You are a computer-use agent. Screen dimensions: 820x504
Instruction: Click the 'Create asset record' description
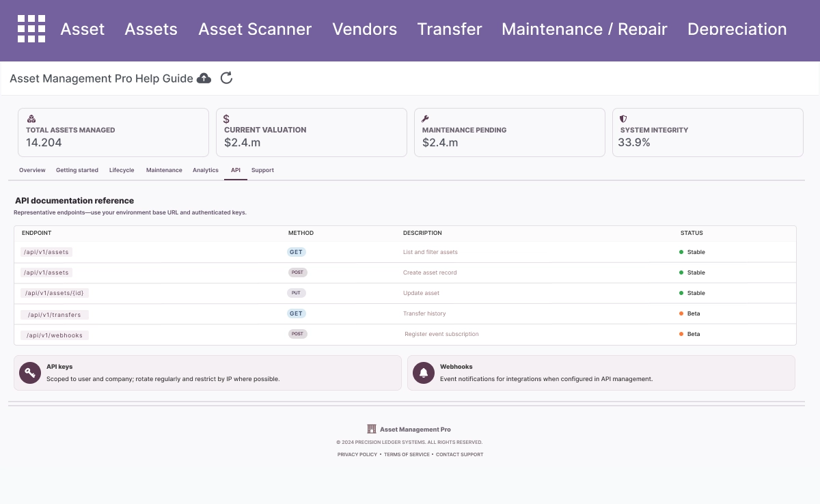point(430,272)
